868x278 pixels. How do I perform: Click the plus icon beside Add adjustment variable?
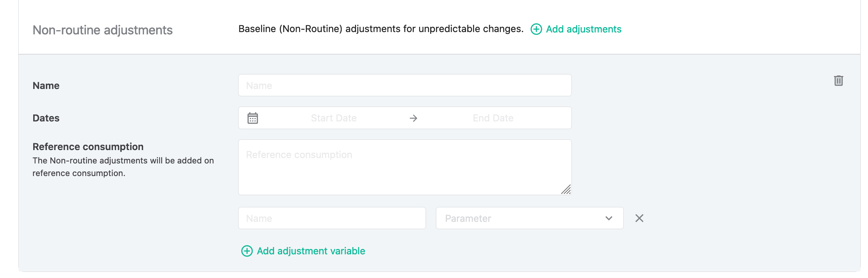coord(247,251)
